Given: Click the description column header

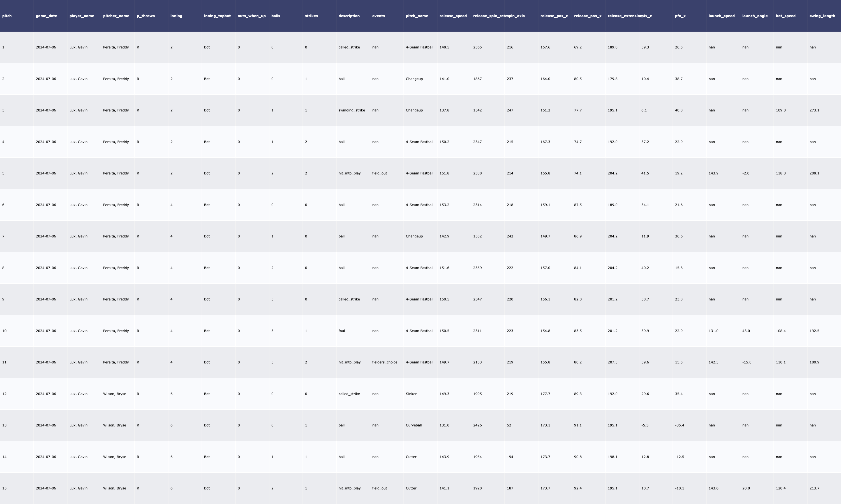Looking at the screenshot, I should pos(349,16).
